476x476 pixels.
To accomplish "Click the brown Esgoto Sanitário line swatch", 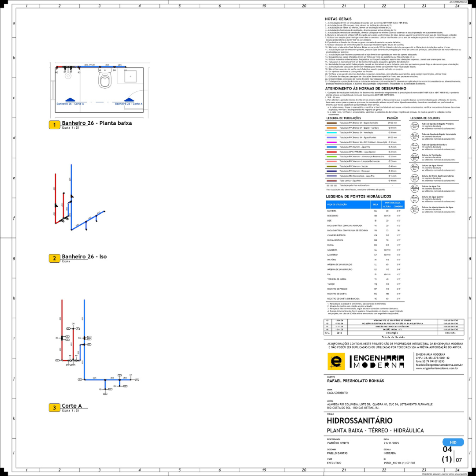I will coord(331,123).
